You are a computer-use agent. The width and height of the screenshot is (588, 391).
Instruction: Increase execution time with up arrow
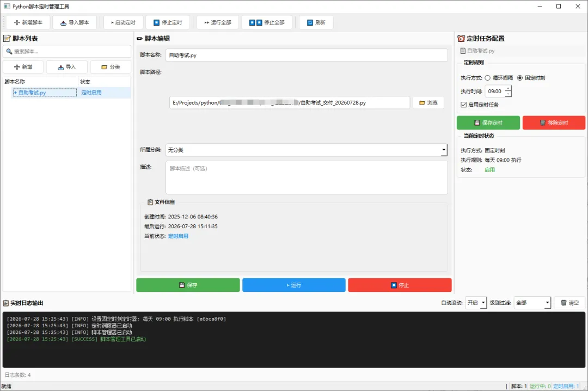[x=508, y=88]
